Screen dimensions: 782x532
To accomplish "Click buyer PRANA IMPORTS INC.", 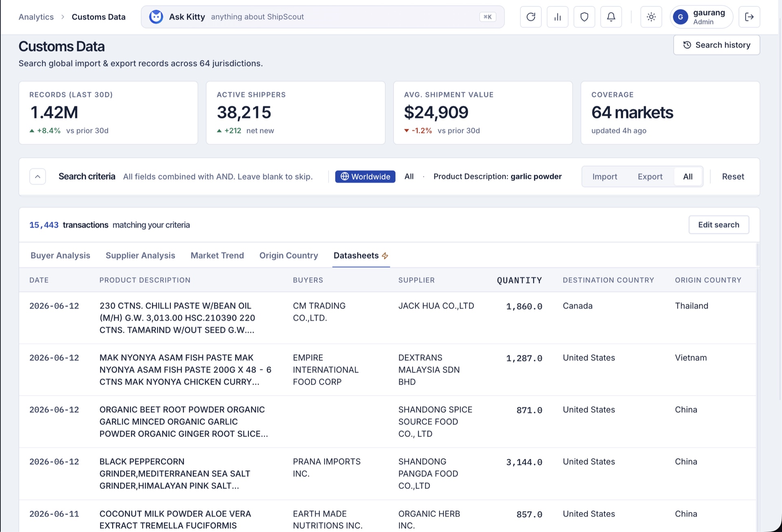I will coord(327,468).
